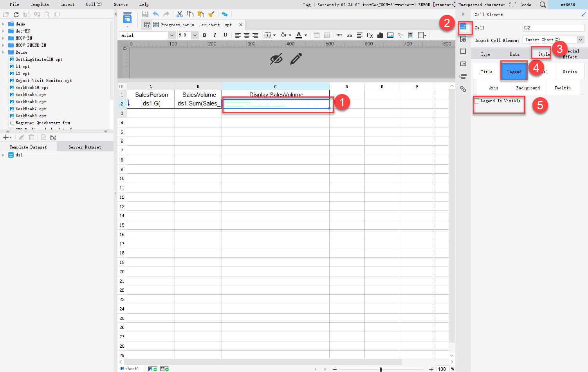This screenshot has width=588, height=372.
Task: Switch to the Series tab in the Style panel
Action: [570, 71]
